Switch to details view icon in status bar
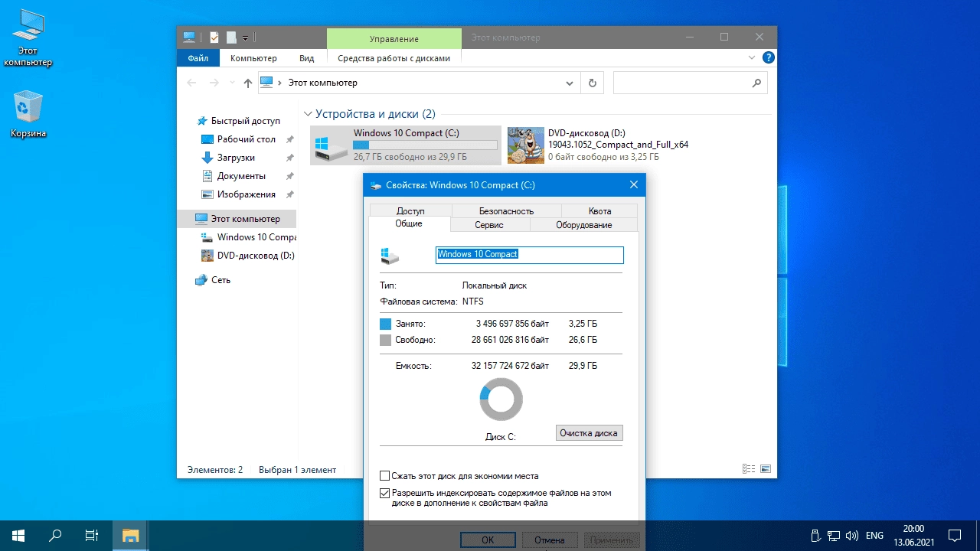 click(x=749, y=469)
